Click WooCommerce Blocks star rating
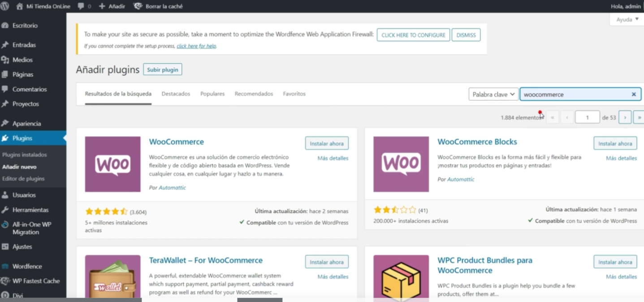644x302 pixels. click(395, 210)
